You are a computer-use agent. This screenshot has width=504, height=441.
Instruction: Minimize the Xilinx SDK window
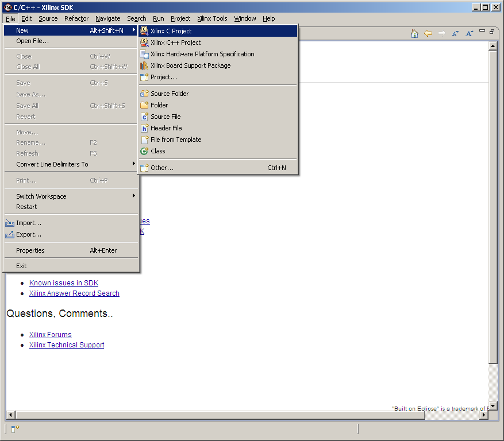[x=476, y=7]
